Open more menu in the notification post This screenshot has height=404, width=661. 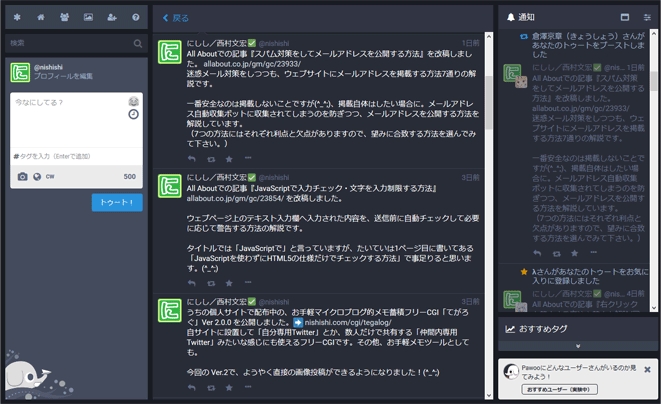[x=594, y=253]
